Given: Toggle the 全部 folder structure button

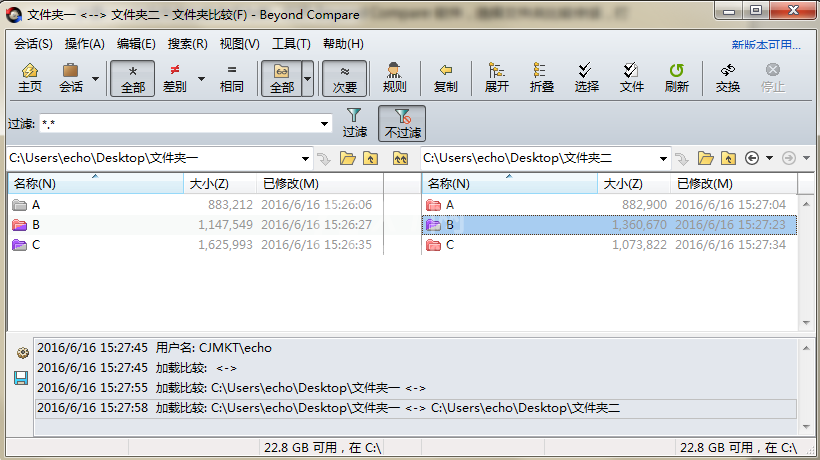Looking at the screenshot, I should [281, 78].
